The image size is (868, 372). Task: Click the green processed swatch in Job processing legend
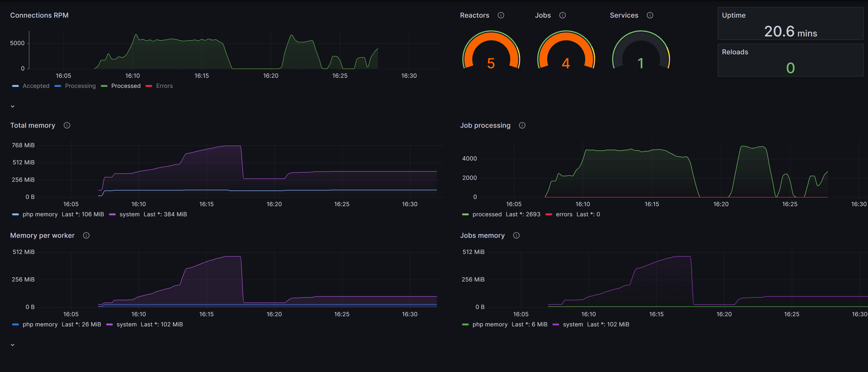465,214
